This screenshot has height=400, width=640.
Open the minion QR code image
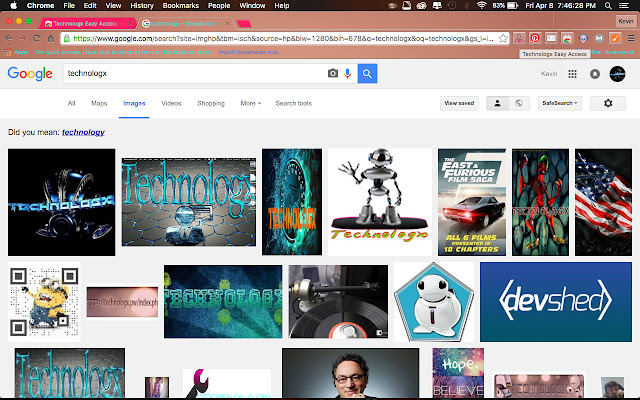pyautogui.click(x=44, y=302)
